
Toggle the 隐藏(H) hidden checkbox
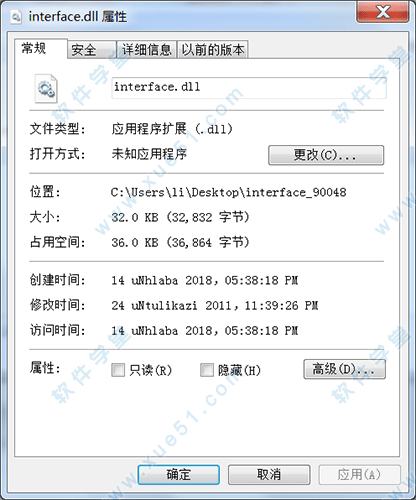(207, 370)
